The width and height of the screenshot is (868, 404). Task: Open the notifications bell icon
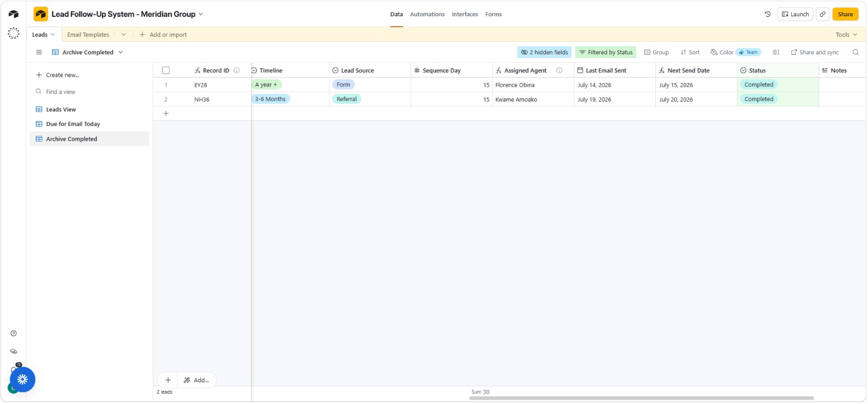[x=14, y=369]
